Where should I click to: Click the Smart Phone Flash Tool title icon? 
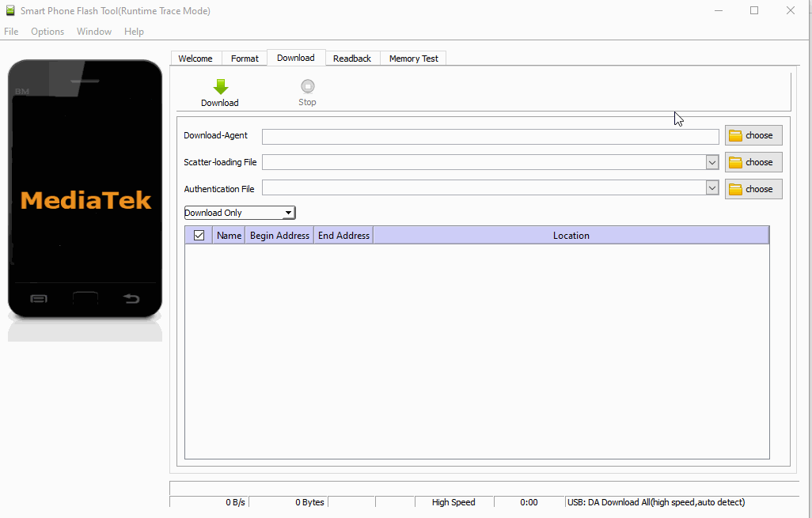coord(10,11)
